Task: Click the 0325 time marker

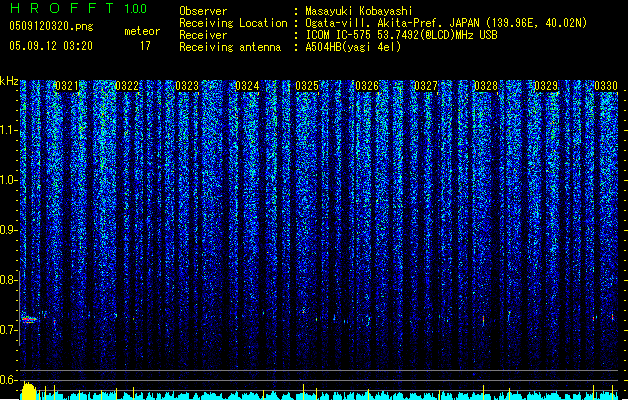Action: [x=307, y=86]
